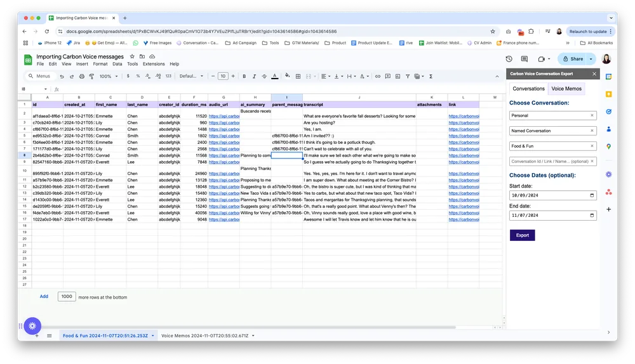Open the Share options dropdown arrow
Viewport: 635px width, 364px height.
pos(591,59)
